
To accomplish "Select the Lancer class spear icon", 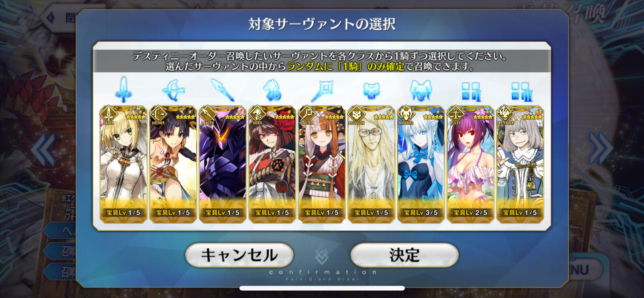I will pos(223,90).
